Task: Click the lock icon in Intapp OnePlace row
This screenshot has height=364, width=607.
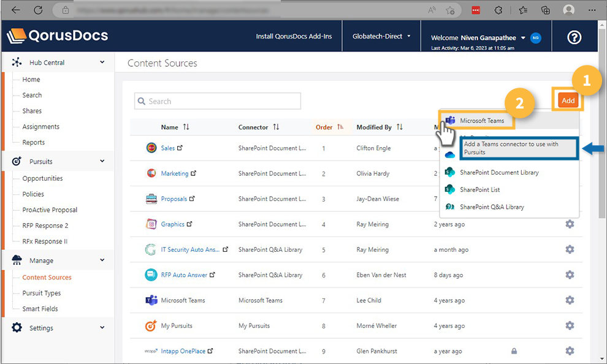Action: pyautogui.click(x=514, y=351)
